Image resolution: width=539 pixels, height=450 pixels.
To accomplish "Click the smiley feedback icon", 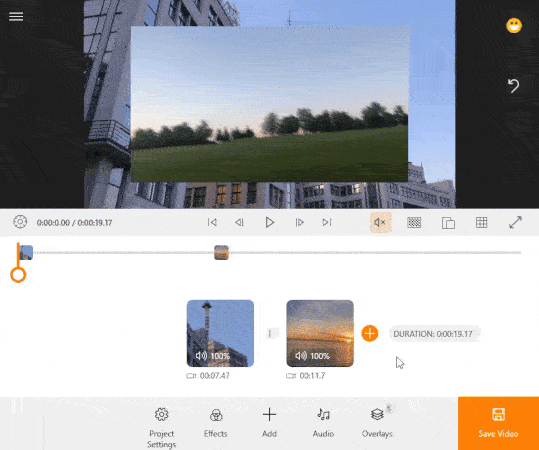I will [514, 26].
